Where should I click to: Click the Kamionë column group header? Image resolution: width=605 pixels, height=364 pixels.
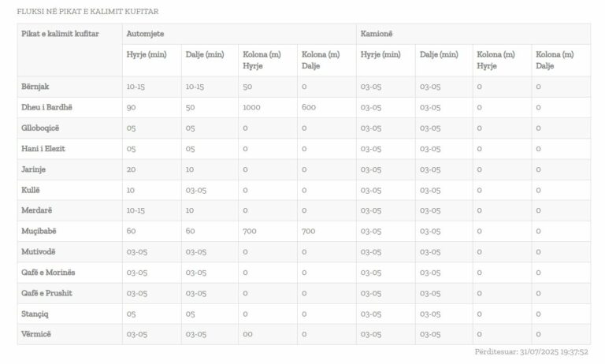377,34
